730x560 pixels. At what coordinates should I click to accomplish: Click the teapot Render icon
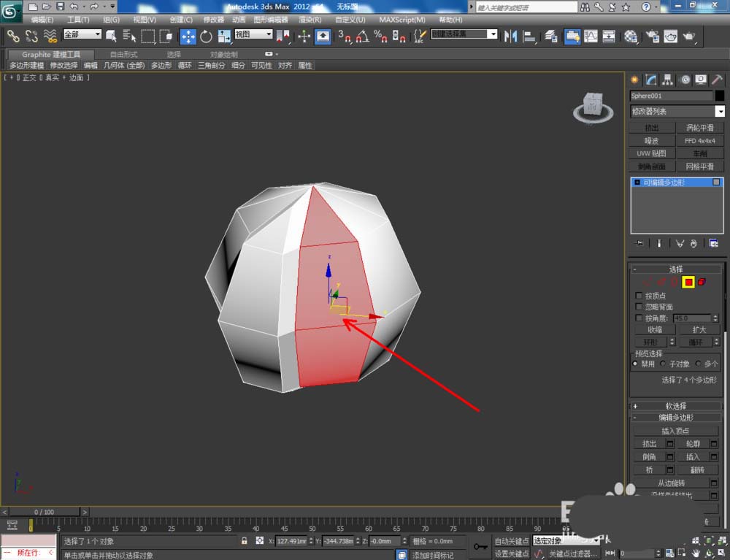[688, 36]
